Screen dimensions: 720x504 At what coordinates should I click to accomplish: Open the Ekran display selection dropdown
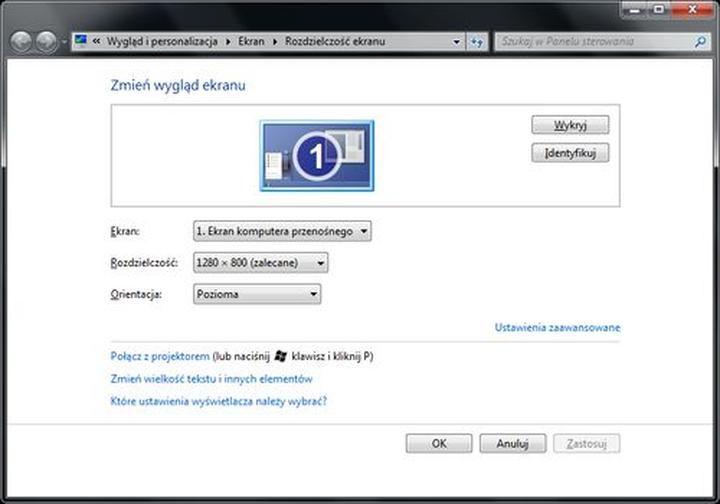click(281, 231)
